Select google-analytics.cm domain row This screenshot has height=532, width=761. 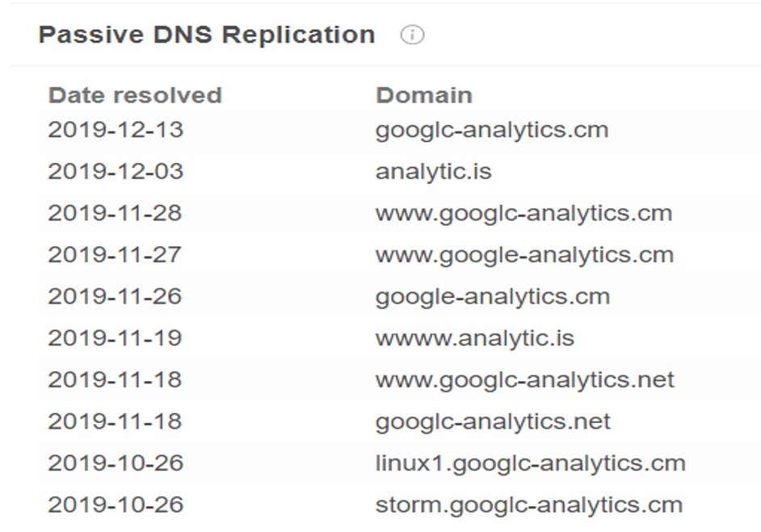coord(493,297)
